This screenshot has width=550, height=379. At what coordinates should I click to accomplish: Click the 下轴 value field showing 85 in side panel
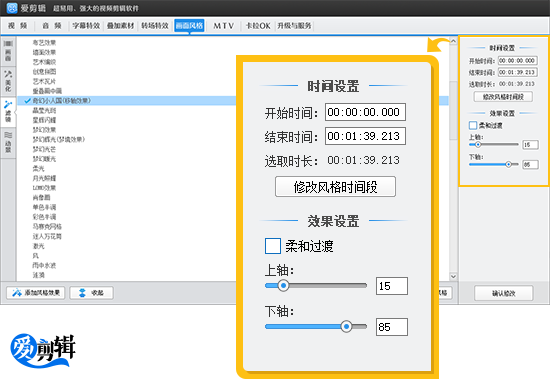coord(530,164)
